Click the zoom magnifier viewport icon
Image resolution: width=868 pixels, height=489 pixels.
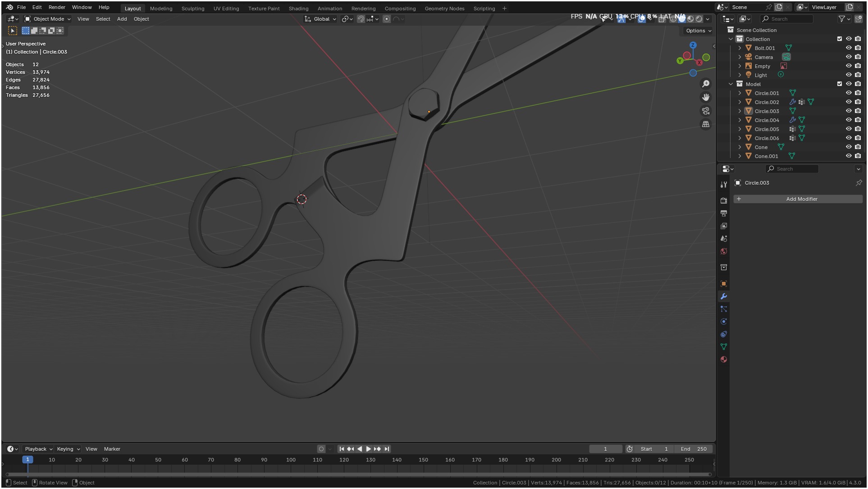(x=706, y=84)
